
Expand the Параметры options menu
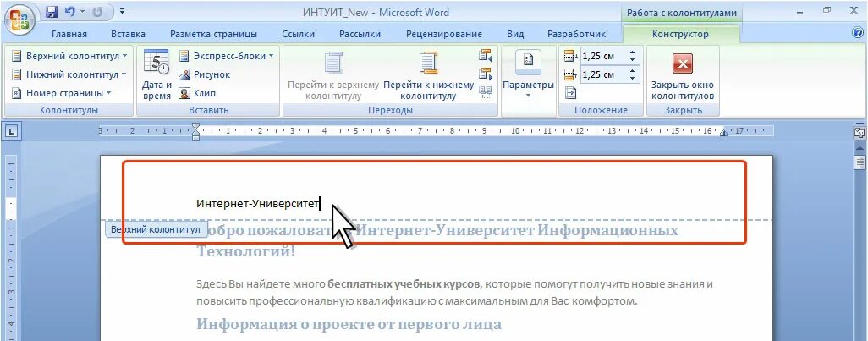528,76
